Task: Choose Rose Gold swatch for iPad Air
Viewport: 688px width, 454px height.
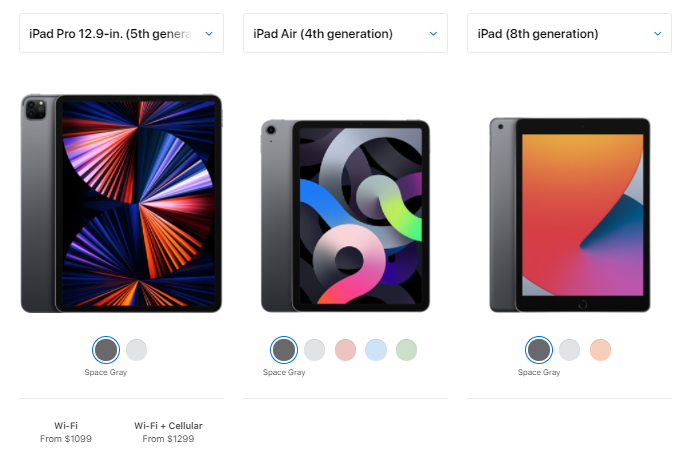Action: [345, 350]
